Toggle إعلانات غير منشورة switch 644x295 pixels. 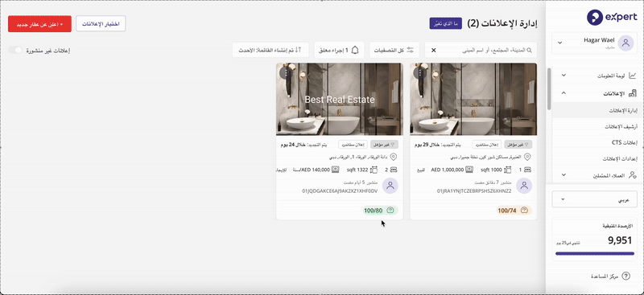tap(15, 50)
